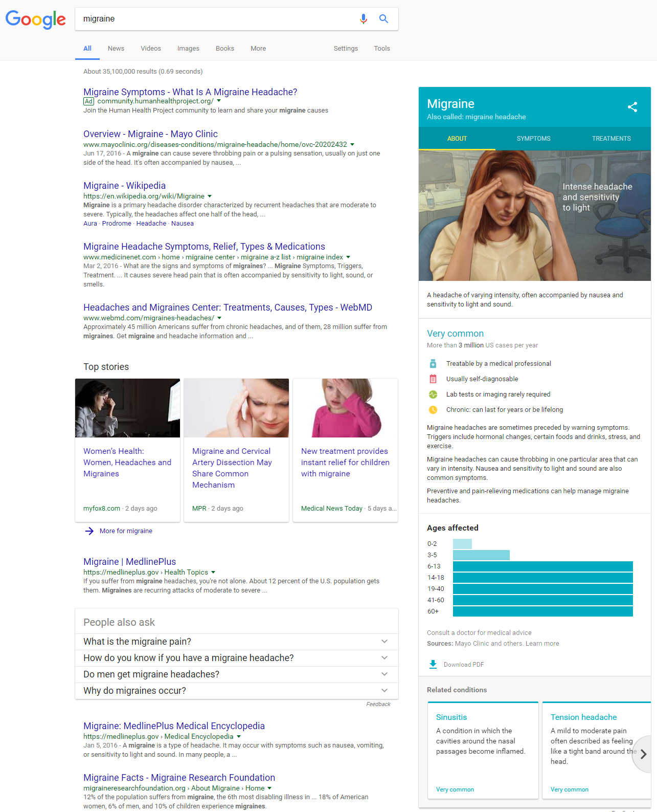Viewport: 657px width, 812px height.
Task: Open children migraine treatment story thumbnail
Action: point(345,408)
